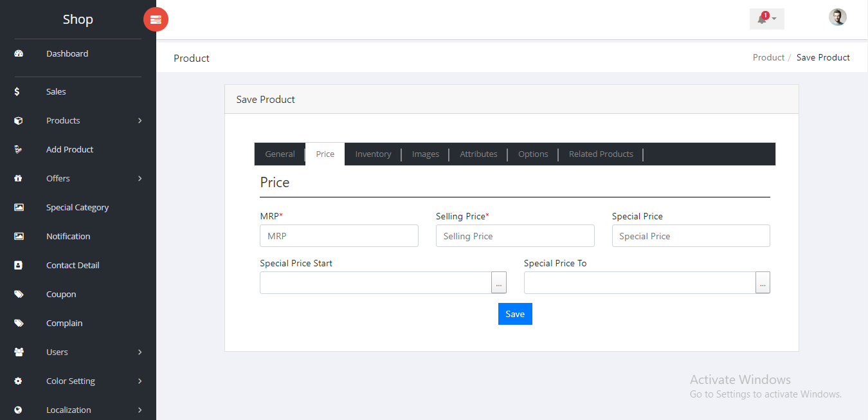Expand the Offers submenu arrow
The image size is (868, 420).
click(x=140, y=178)
